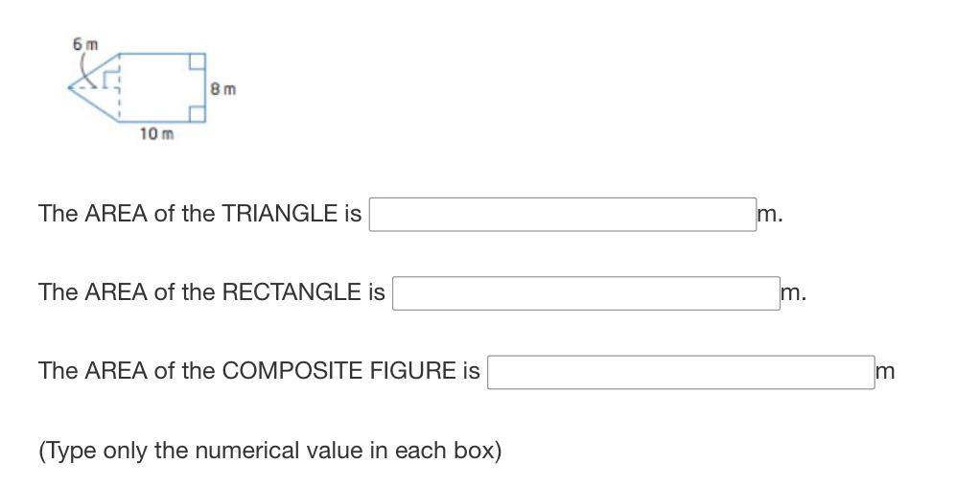Click the 10 m bottom label
The image size is (980, 487).
157,134
